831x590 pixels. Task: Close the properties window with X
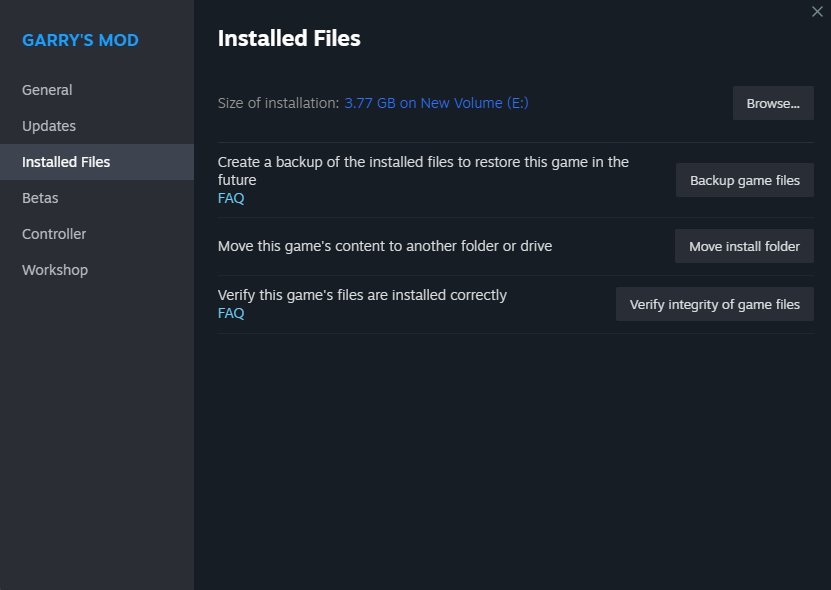tap(817, 12)
